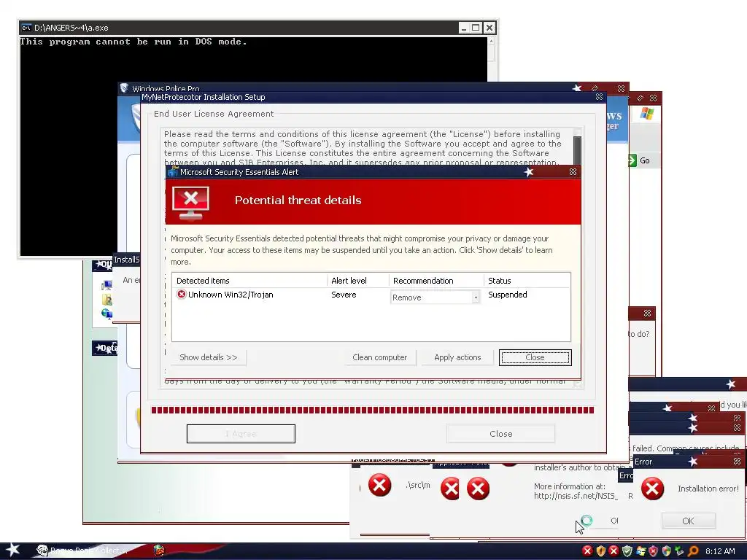Click the red installation progress bar

(x=373, y=410)
